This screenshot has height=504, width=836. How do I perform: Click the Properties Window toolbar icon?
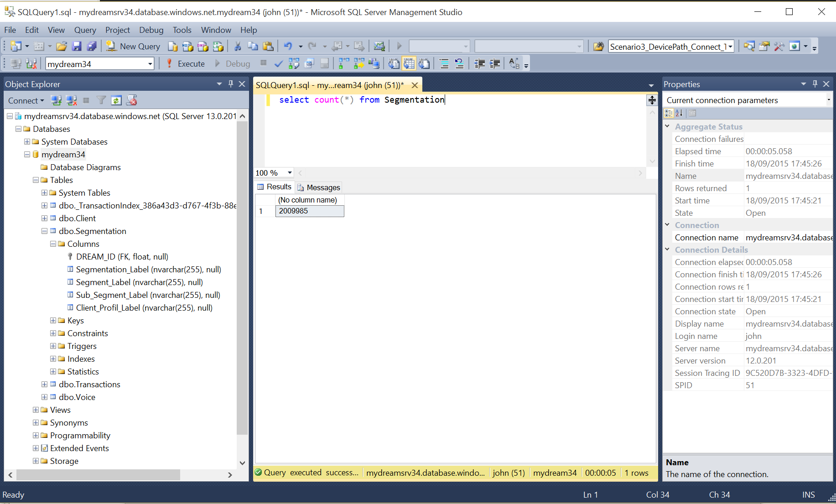tap(764, 46)
